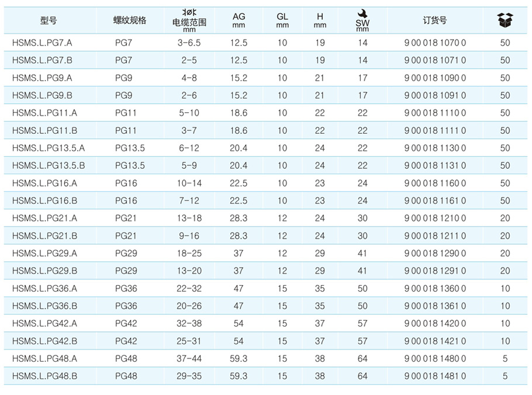Click the packaging box icon in header
Image resolution: width=532 pixels, height=395 pixels.
(505, 20)
